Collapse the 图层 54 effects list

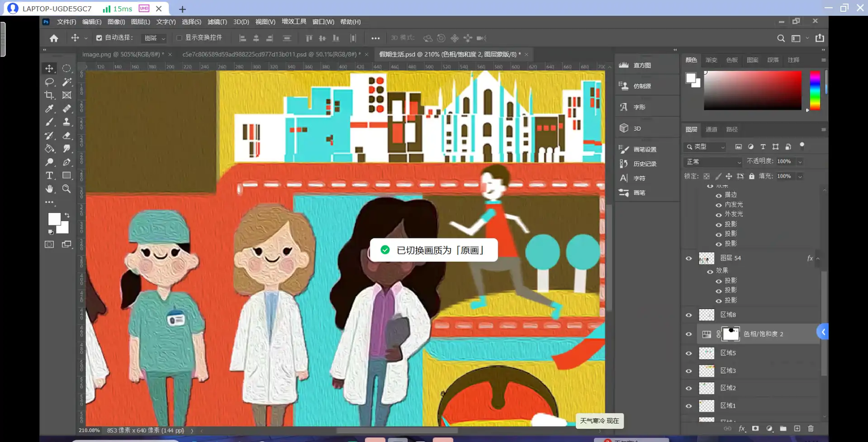tap(818, 258)
